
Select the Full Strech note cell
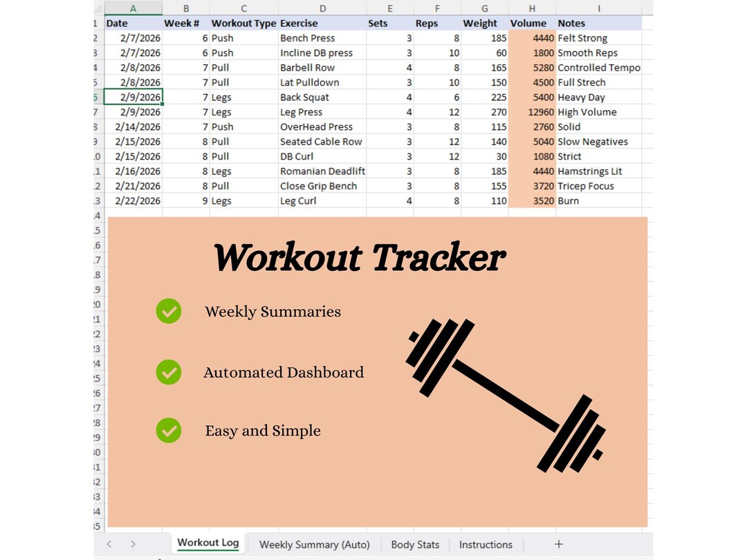point(599,82)
